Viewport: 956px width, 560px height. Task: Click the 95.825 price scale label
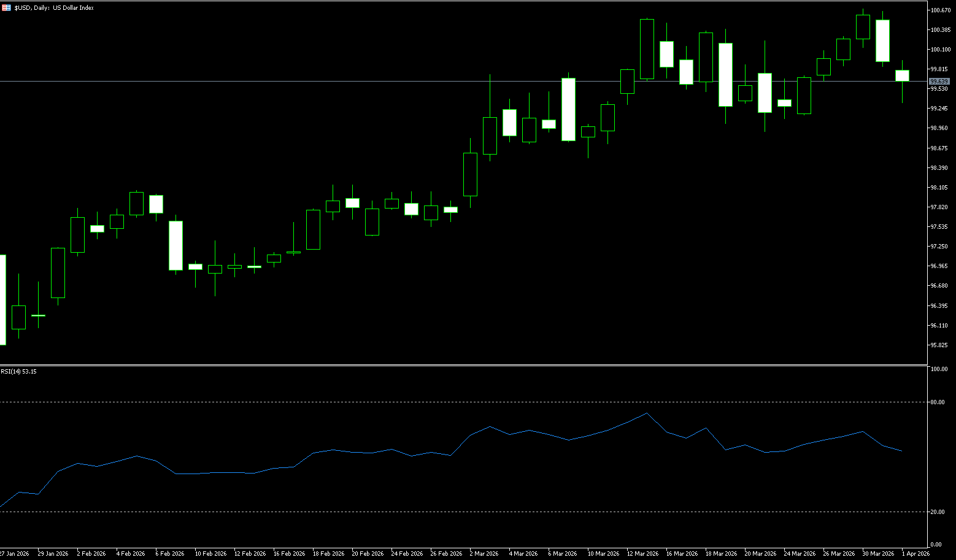pos(939,345)
